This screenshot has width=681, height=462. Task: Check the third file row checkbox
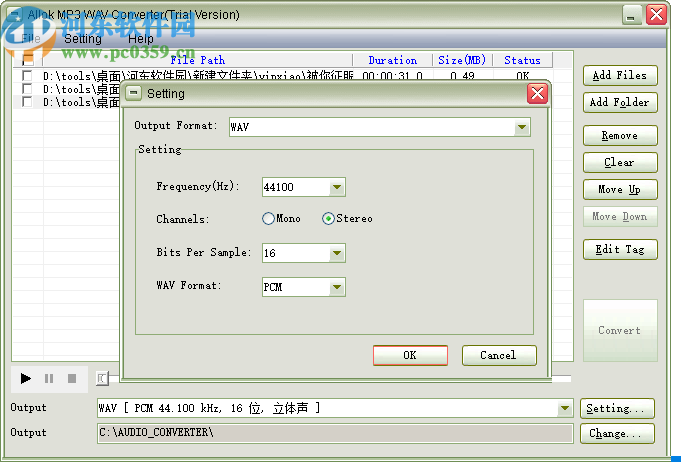tap(27, 102)
